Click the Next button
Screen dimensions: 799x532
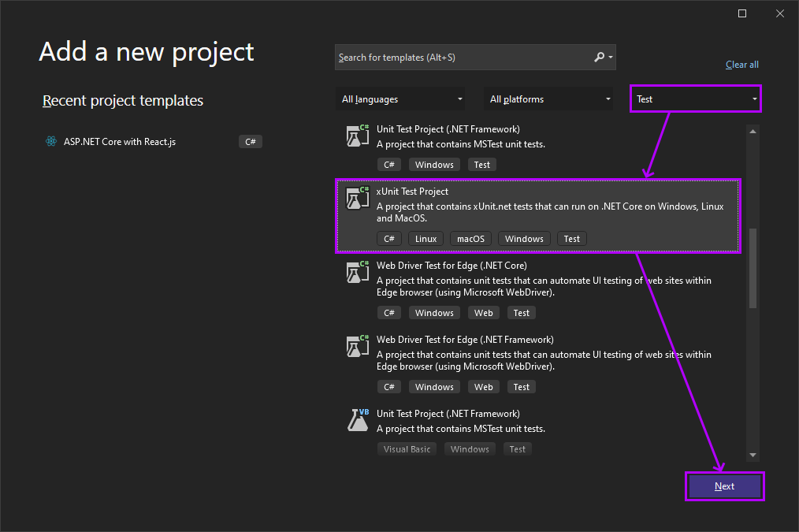725,486
